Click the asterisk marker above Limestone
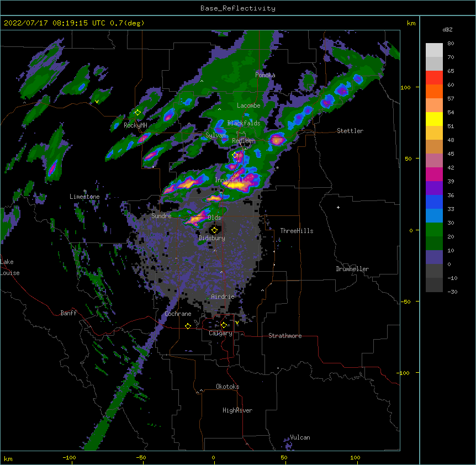Screen dimensions: 476x465 tap(85, 191)
